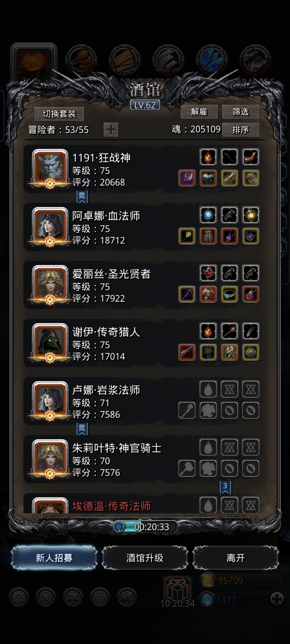Select 阿卓娜·血法师's lantern equipment icon
This screenshot has width=290, height=644.
(x=251, y=215)
